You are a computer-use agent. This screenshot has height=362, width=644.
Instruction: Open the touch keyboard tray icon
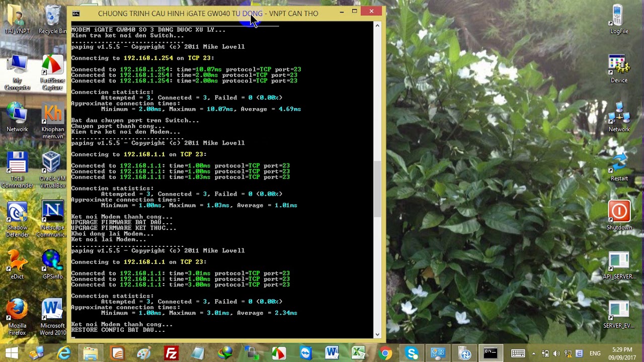tap(518, 353)
